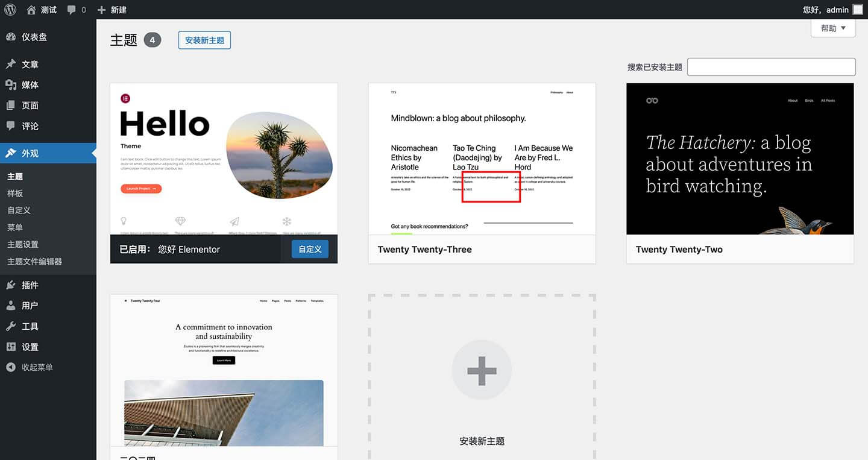
Task: Click the 仪表盘 dashboard gauge icon
Action: (11, 37)
